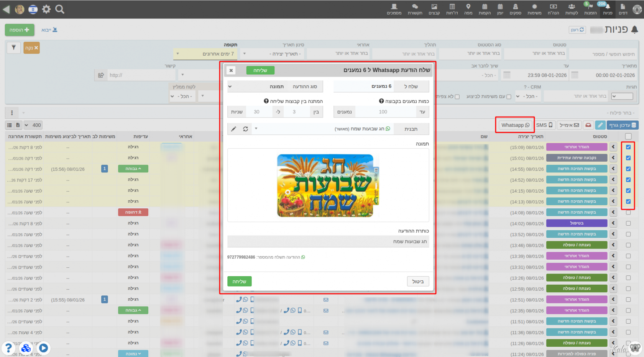Viewport: 644px width, 357px height.
Task: Open the '7 ימים אחרונים' period dropdown
Action: (x=205, y=54)
